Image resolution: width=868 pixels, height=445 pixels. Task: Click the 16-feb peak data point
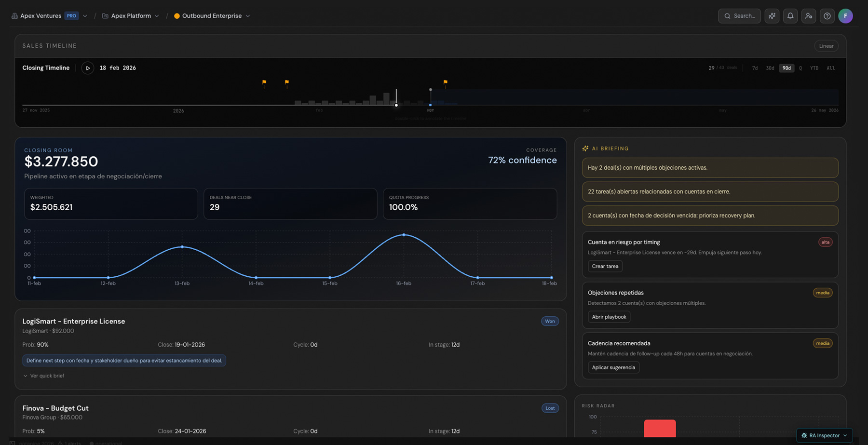(404, 235)
